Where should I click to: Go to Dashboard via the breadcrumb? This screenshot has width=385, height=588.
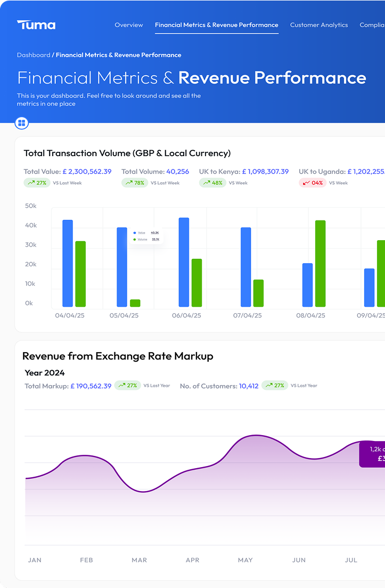tap(34, 55)
